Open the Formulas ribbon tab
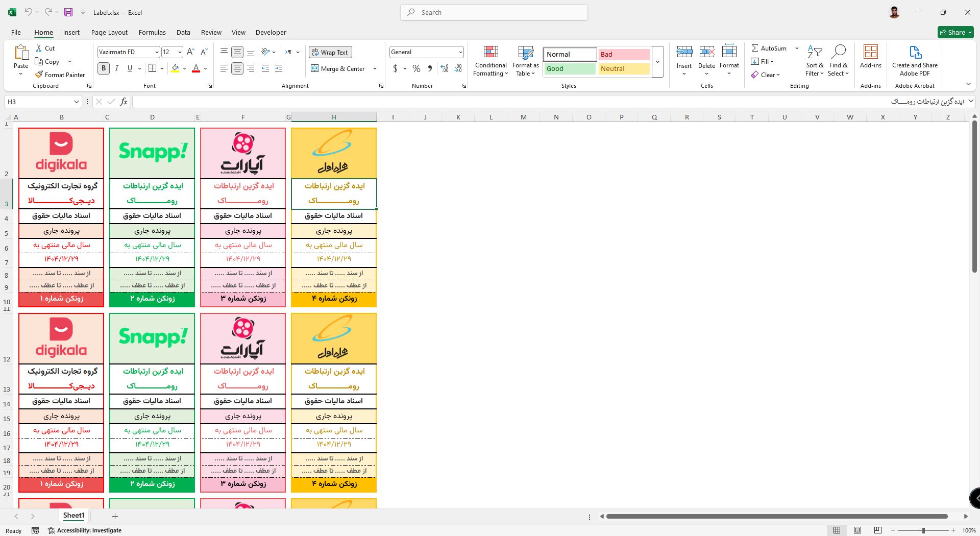Viewport: 980px width, 536px height. [x=152, y=32]
